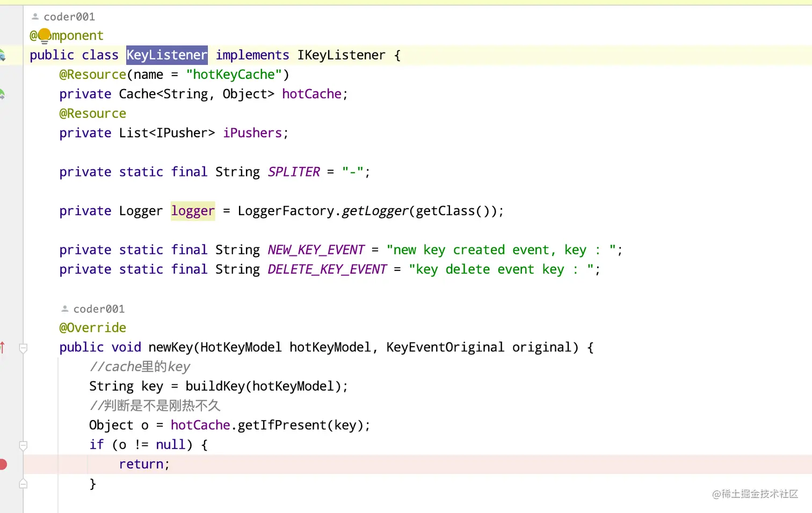The image size is (812, 513).
Task: Click the getLogger method call
Action: (375, 211)
